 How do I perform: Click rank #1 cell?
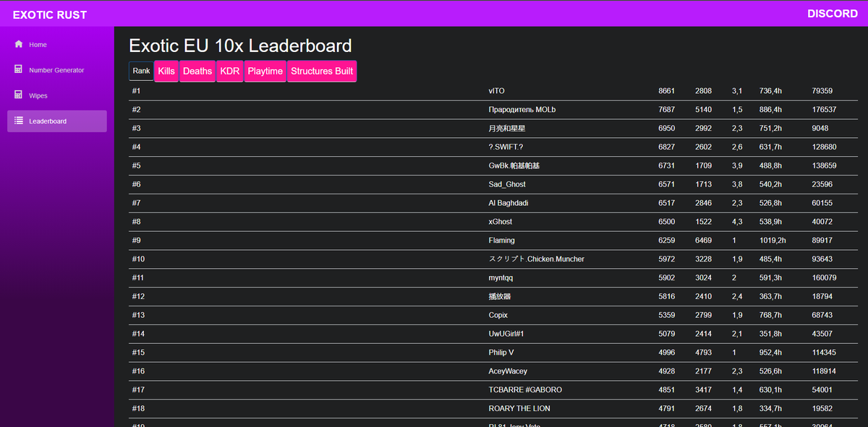(136, 91)
